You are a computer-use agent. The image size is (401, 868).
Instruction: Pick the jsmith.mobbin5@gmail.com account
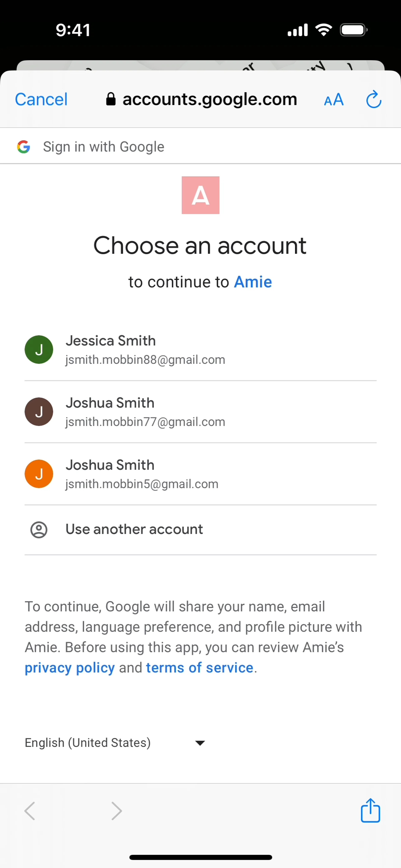(x=142, y=484)
